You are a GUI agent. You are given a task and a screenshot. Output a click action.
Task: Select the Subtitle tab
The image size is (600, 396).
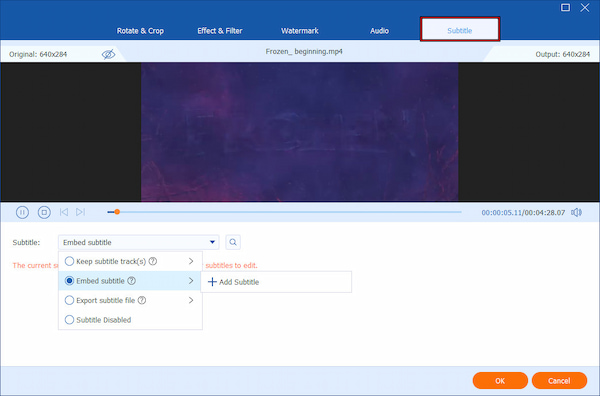tap(460, 29)
